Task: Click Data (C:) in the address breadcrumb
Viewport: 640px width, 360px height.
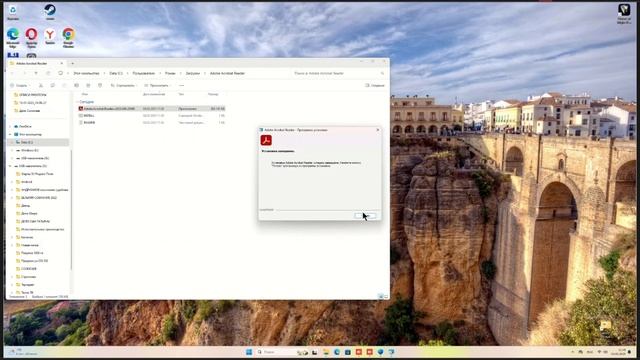Action: point(116,73)
